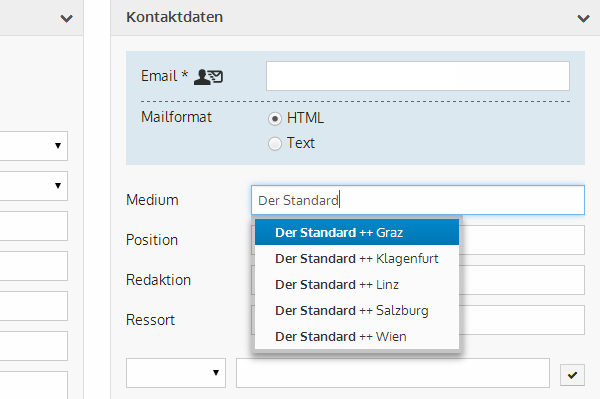
Task: Click the text field next to the checkmark button
Action: (393, 373)
